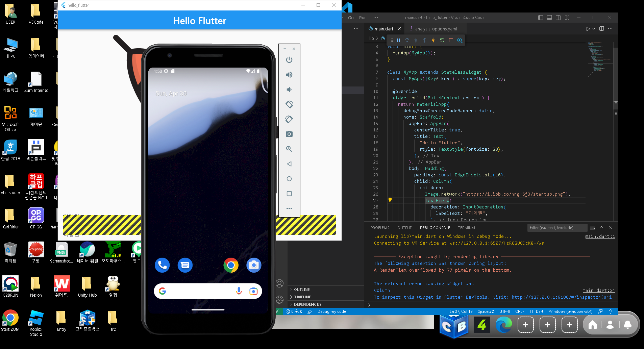Switch to the main.dart editor tab
The height and width of the screenshot is (349, 644).
pos(384,29)
